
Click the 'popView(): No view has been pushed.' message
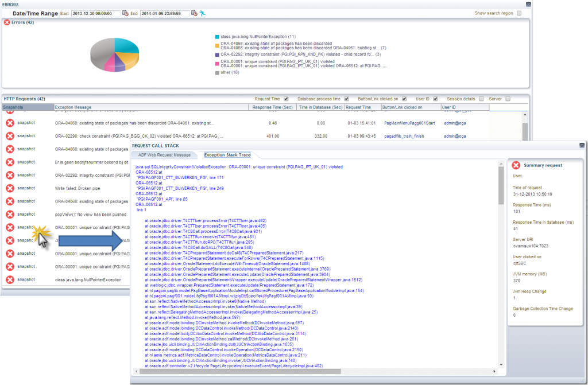pyautogui.click(x=91, y=215)
